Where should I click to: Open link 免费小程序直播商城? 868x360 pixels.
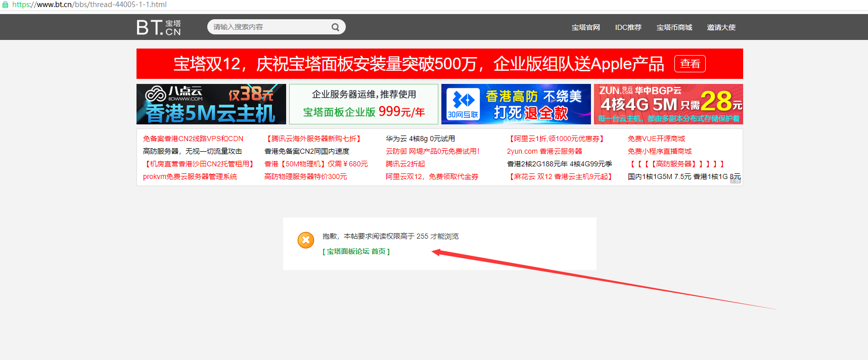[660, 151]
